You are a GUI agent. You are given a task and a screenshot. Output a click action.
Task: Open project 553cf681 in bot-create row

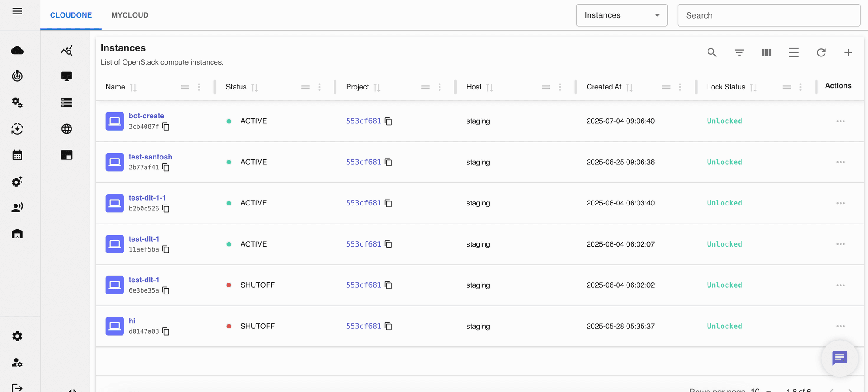[363, 121]
